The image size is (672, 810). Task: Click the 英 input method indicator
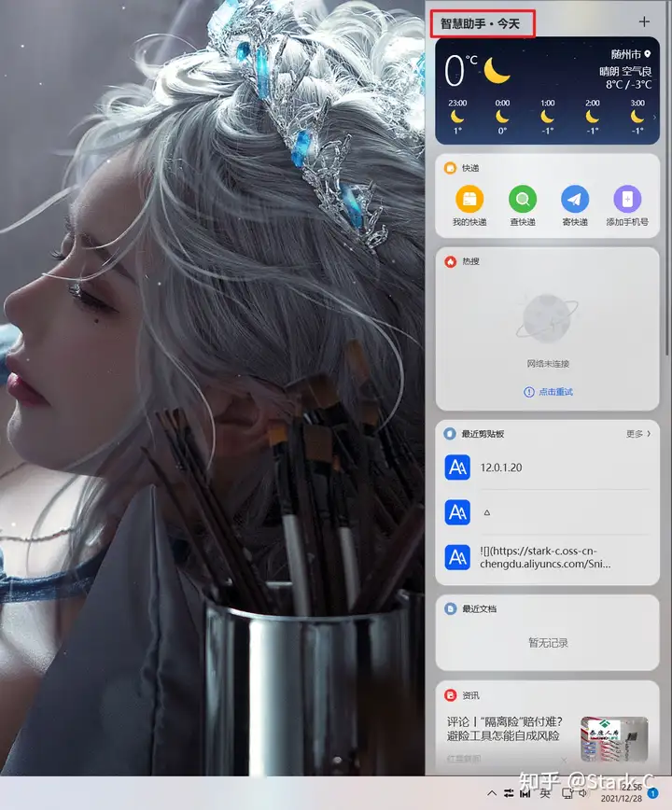pyautogui.click(x=545, y=793)
